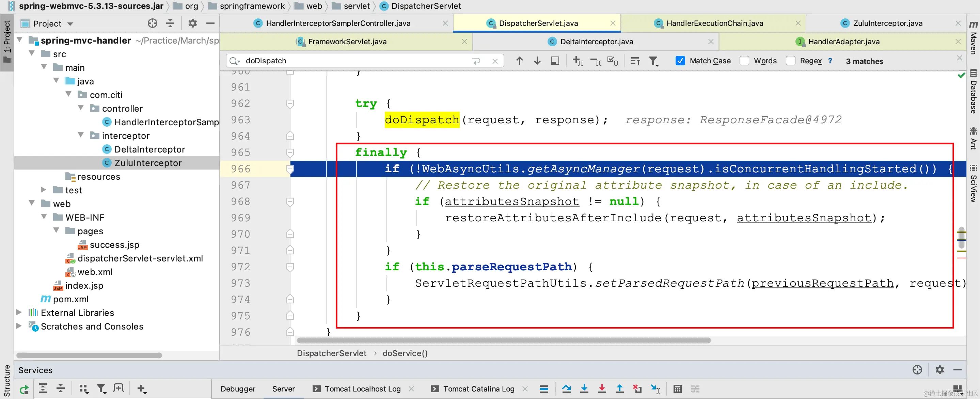Toggle Match Case checkbox

click(680, 61)
